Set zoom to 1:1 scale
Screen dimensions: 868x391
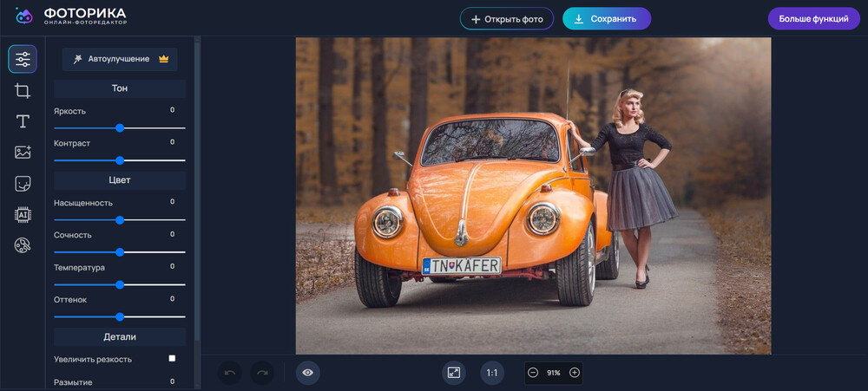coord(492,373)
